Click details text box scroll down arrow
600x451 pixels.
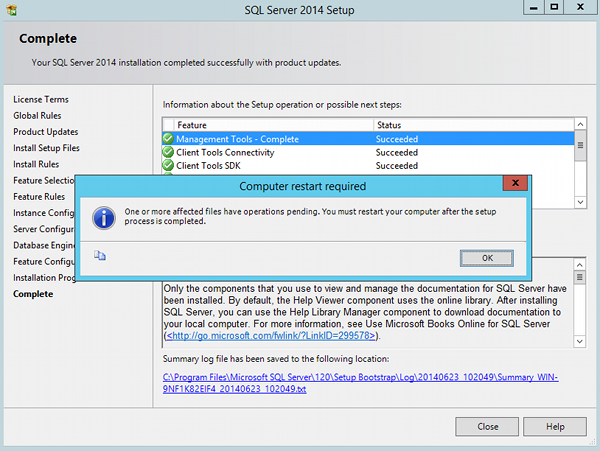(x=580, y=341)
